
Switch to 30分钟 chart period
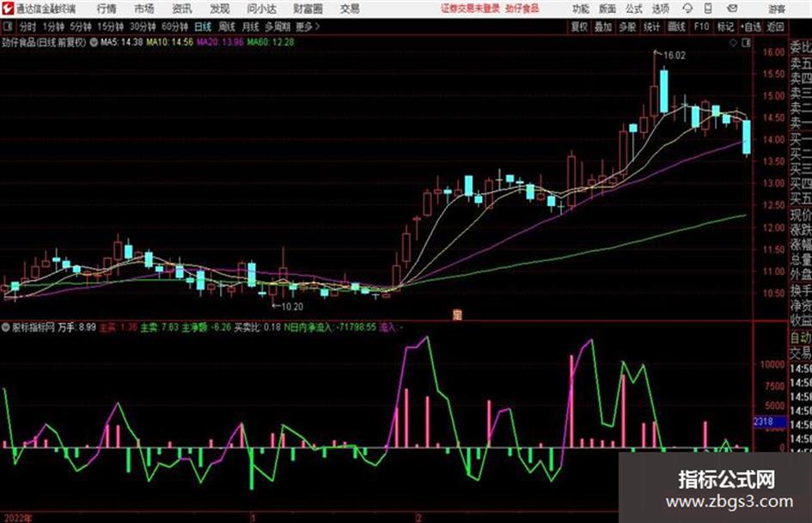click(143, 27)
